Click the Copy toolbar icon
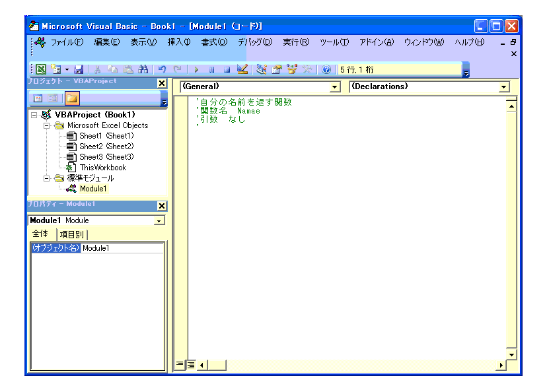This screenshot has width=547, height=392. [112, 69]
